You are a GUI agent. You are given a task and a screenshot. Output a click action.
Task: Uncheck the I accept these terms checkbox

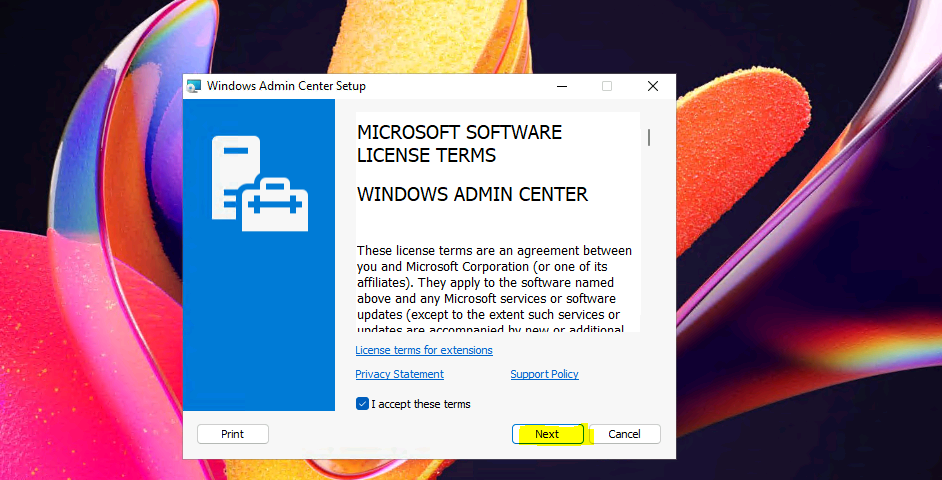point(362,404)
